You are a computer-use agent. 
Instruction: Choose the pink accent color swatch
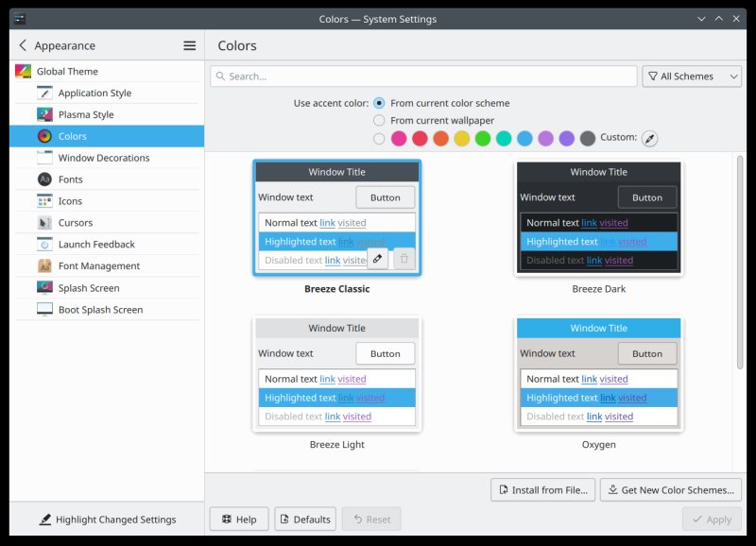tap(399, 139)
